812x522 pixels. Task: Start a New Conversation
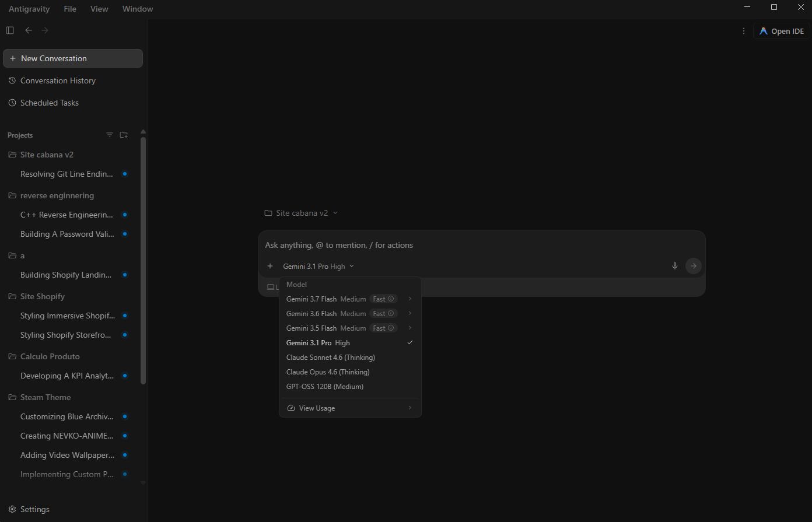tap(73, 58)
